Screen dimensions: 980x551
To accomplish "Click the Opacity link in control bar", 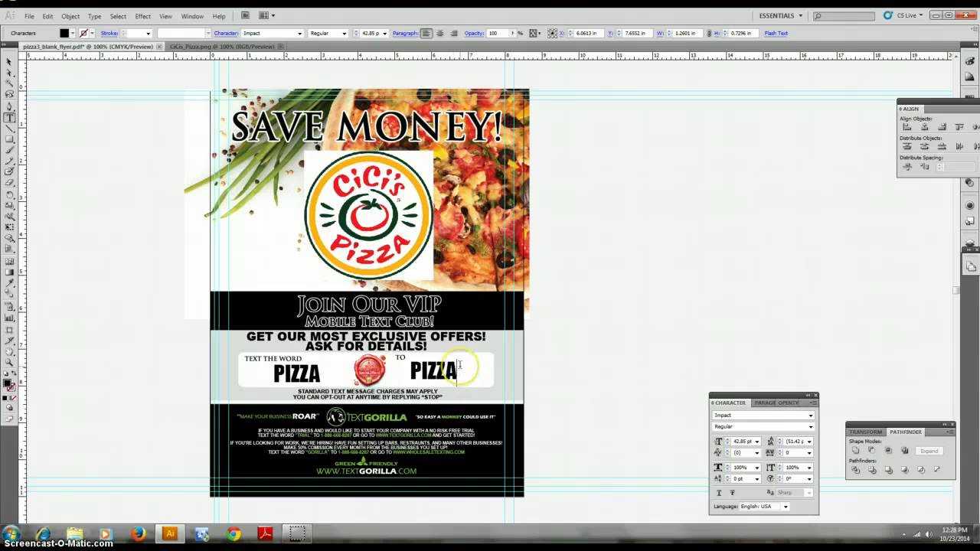I will click(x=474, y=33).
